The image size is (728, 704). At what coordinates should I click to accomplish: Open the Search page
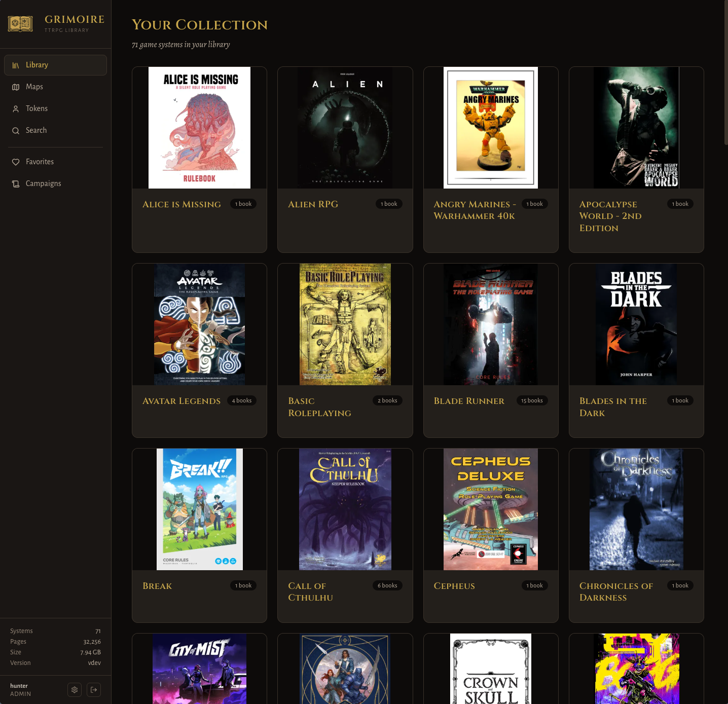point(55,130)
